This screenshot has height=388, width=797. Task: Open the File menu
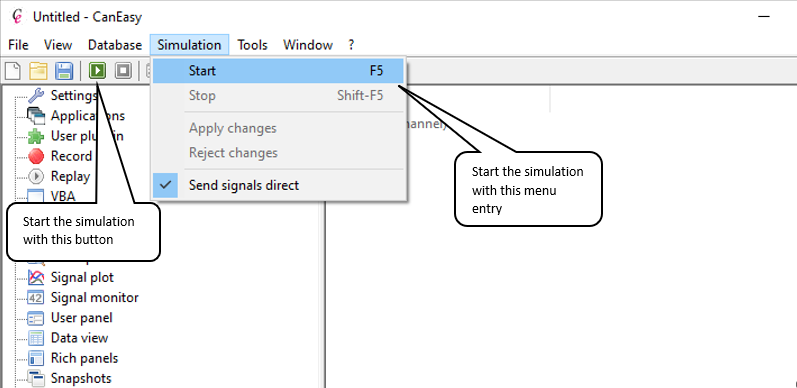(x=18, y=45)
